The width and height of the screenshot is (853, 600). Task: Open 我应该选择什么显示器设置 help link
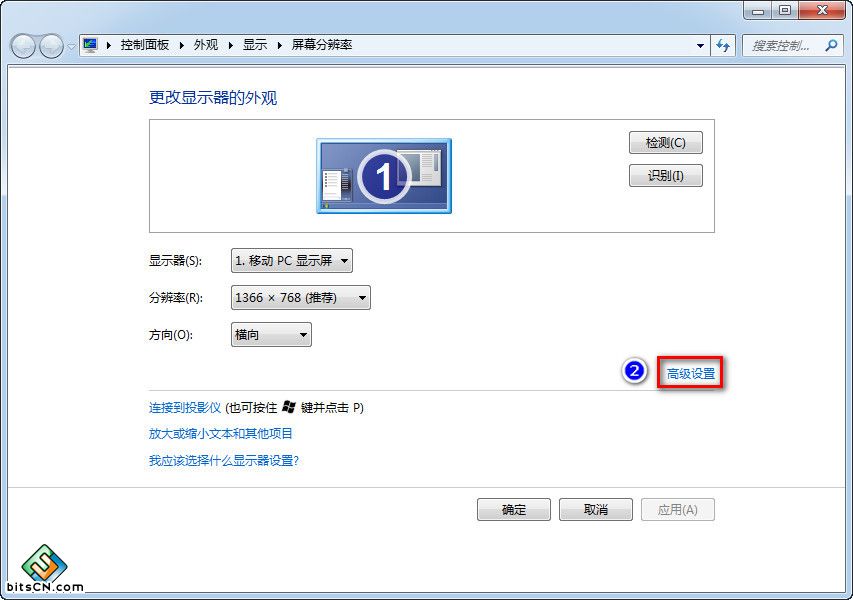click(224, 460)
